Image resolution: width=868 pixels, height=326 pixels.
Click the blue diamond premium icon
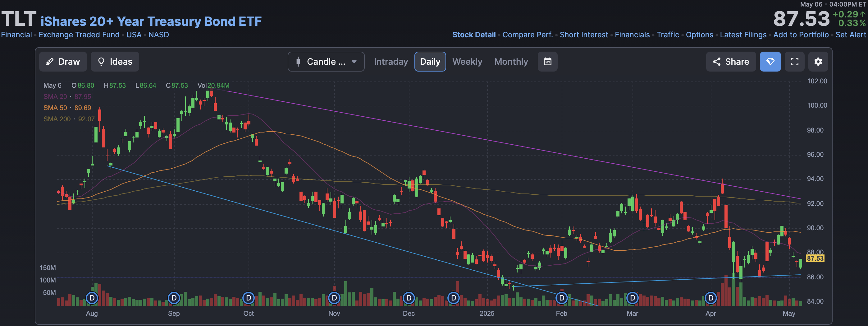770,62
